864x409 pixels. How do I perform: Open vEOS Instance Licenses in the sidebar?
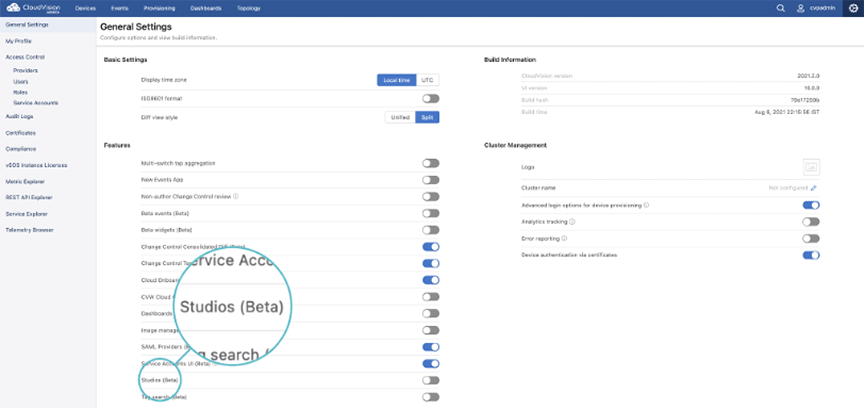[36, 165]
